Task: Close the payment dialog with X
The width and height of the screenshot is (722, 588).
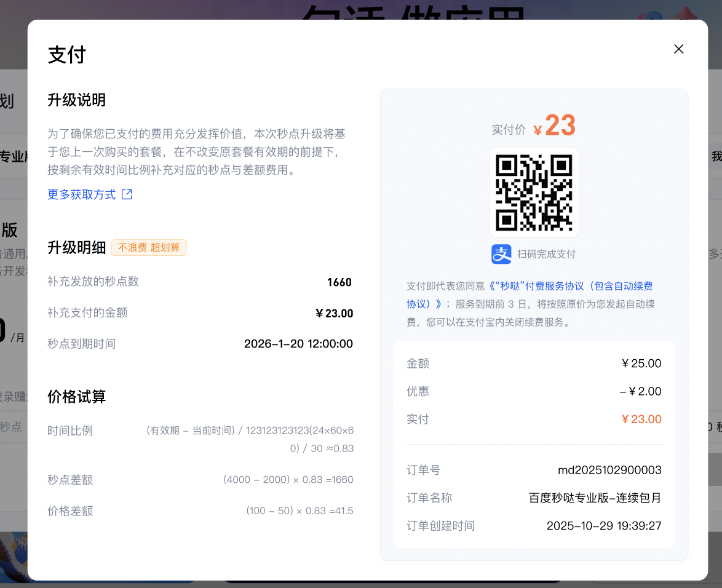Action: pos(678,49)
